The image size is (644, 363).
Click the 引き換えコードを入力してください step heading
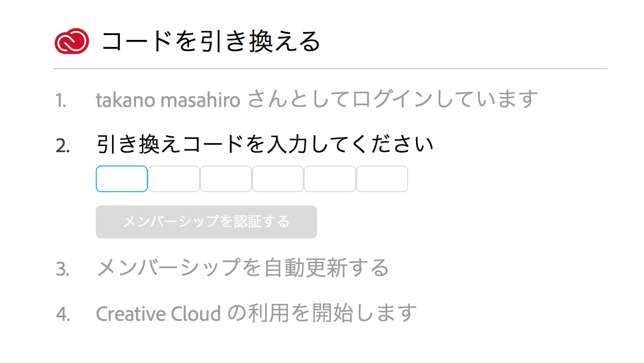[265, 144]
